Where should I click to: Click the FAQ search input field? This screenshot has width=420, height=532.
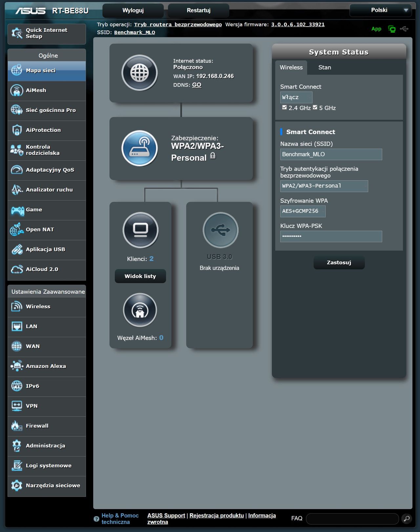352,519
